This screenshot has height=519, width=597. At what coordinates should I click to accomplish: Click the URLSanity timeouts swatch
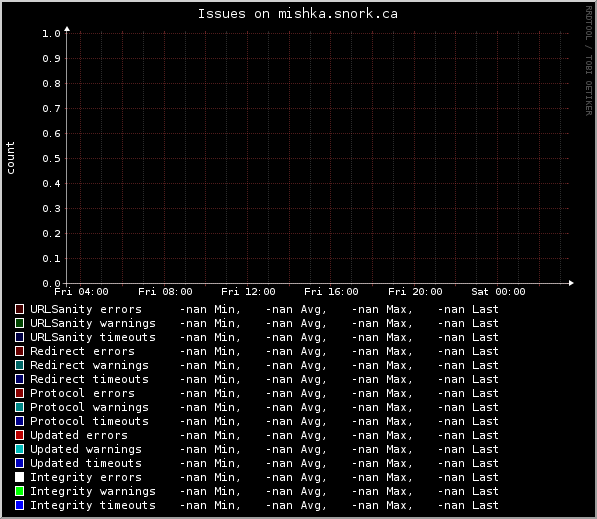click(x=19, y=337)
